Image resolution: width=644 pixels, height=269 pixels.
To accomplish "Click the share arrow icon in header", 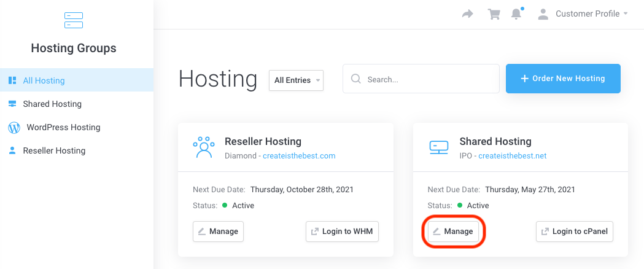I will coord(468,14).
